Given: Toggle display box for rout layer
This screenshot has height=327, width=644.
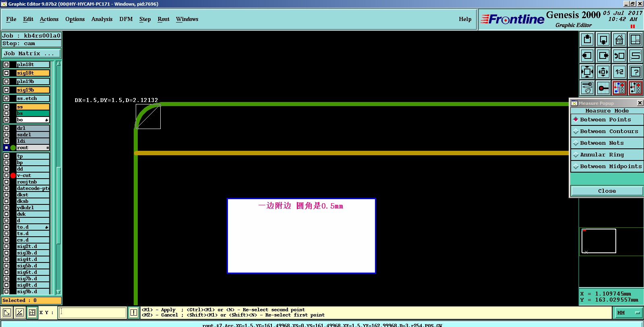Looking at the screenshot, I should [6, 148].
